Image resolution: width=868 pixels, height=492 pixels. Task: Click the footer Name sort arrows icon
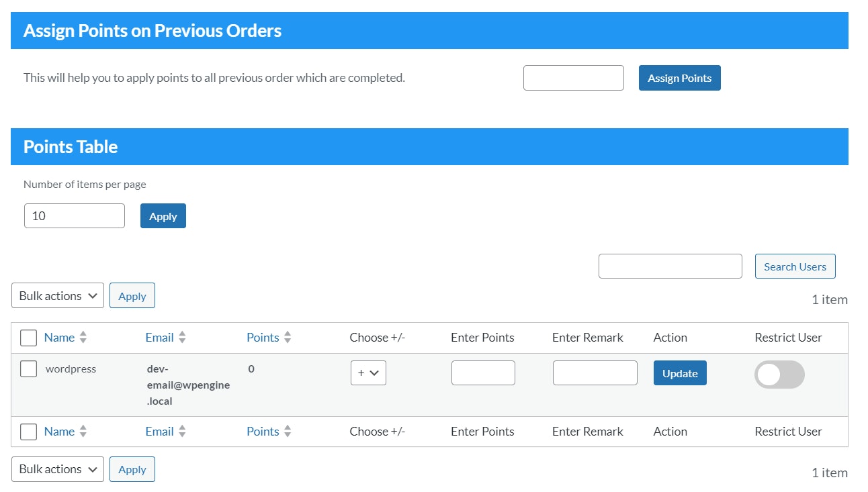click(x=83, y=432)
